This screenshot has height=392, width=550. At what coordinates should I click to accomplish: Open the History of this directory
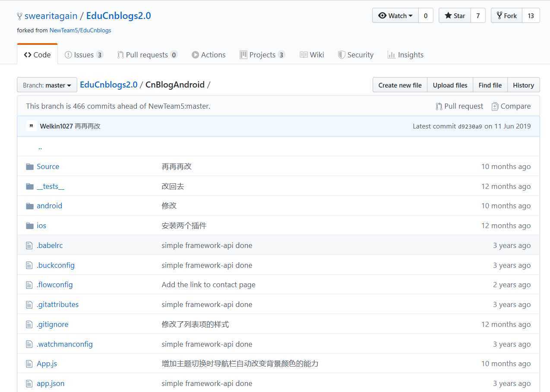coord(523,85)
